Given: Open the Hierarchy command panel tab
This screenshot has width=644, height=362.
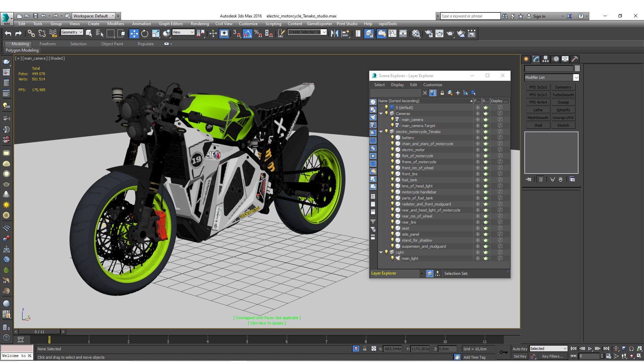Looking at the screenshot, I should [546, 59].
